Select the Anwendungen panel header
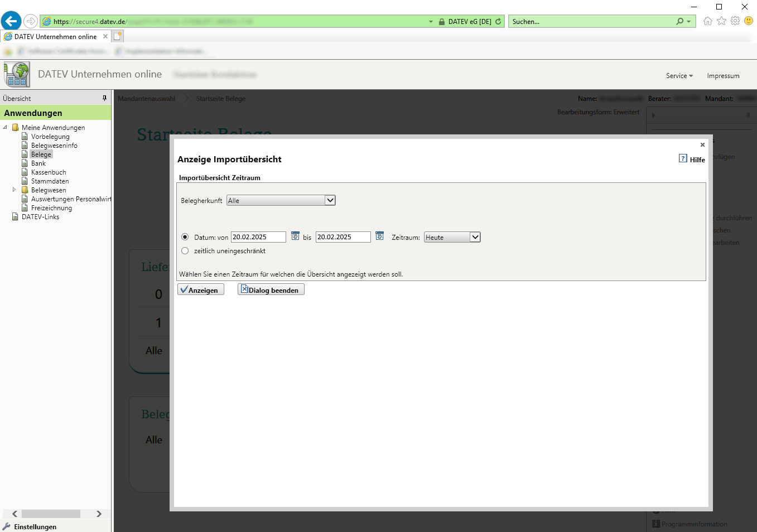This screenshot has height=532, width=757. (56, 113)
